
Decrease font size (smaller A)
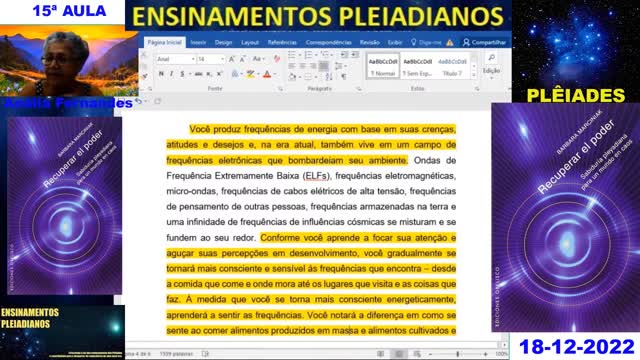click(242, 59)
